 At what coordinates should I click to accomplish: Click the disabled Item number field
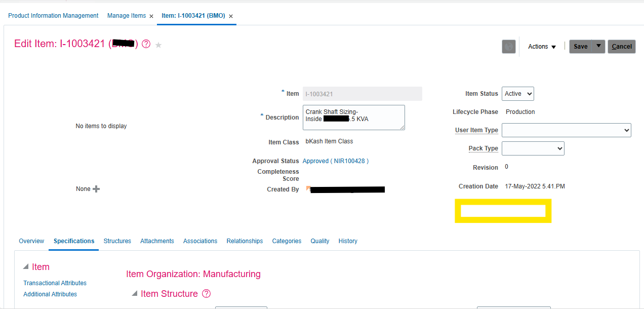[x=363, y=94]
